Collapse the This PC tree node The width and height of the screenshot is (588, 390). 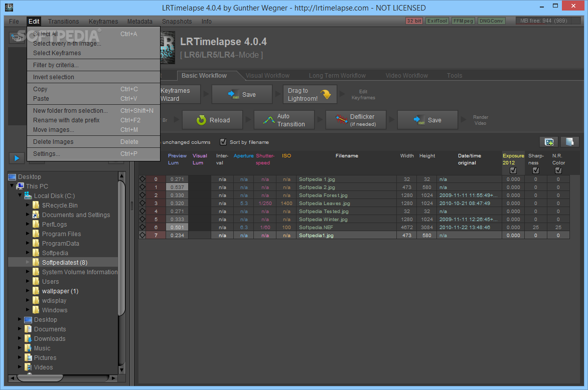tap(12, 186)
